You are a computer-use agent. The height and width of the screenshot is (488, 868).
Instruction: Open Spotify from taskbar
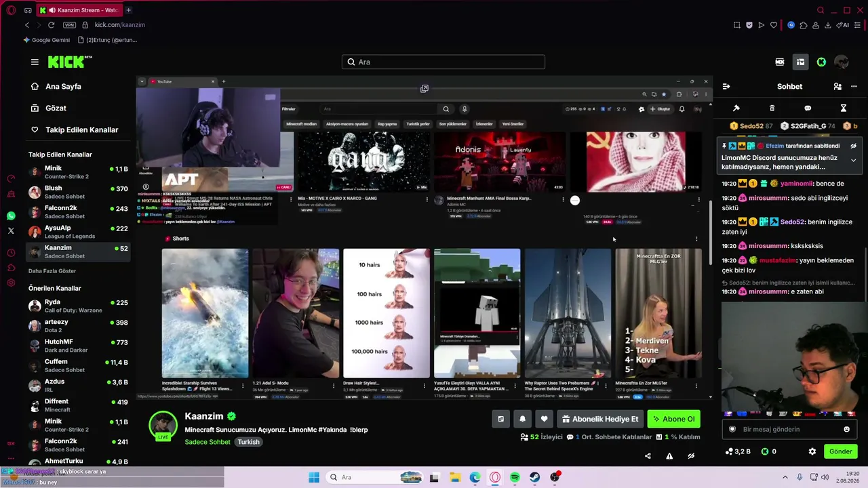(x=515, y=477)
